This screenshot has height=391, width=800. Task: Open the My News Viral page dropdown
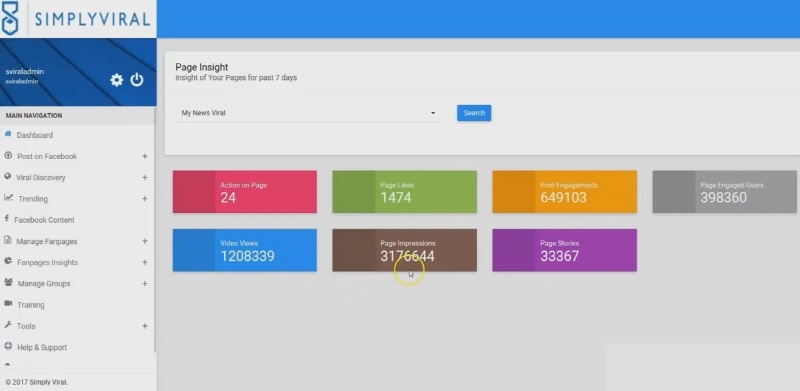point(308,113)
